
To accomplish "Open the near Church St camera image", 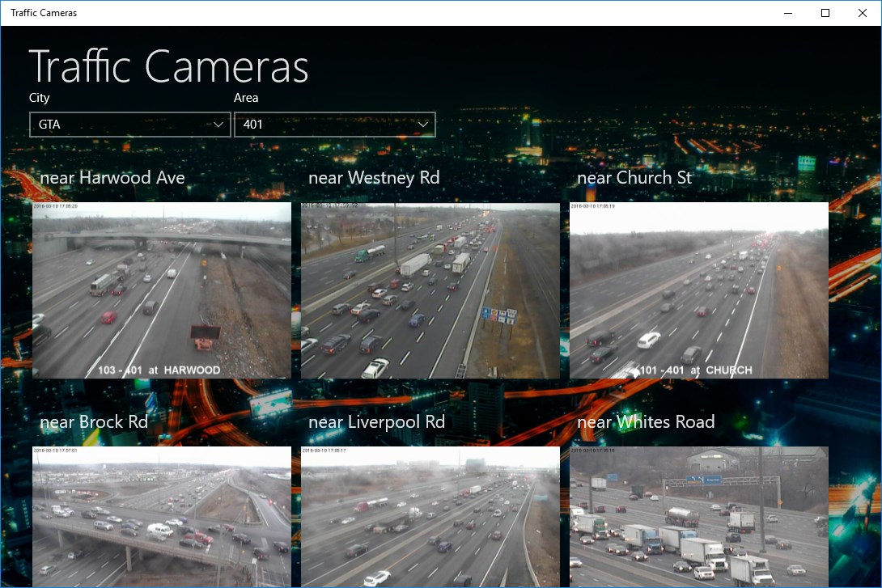I will (699, 290).
